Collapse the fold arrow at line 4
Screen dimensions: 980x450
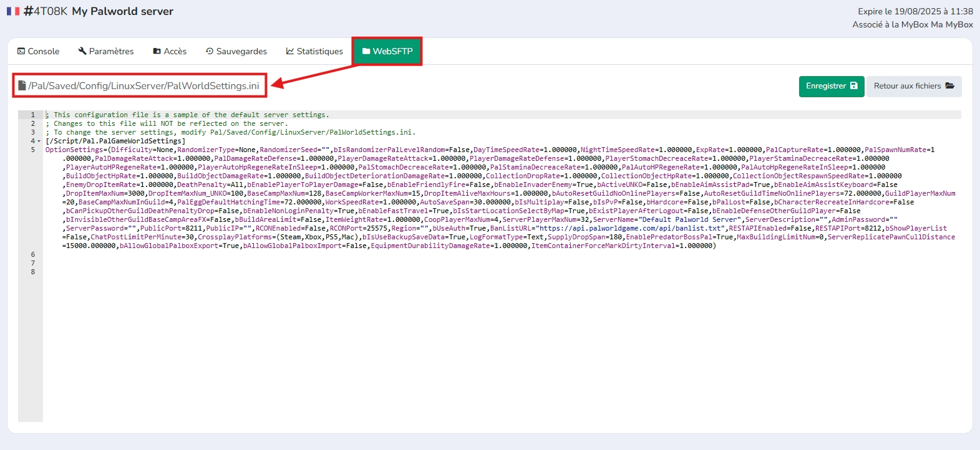pos(39,141)
